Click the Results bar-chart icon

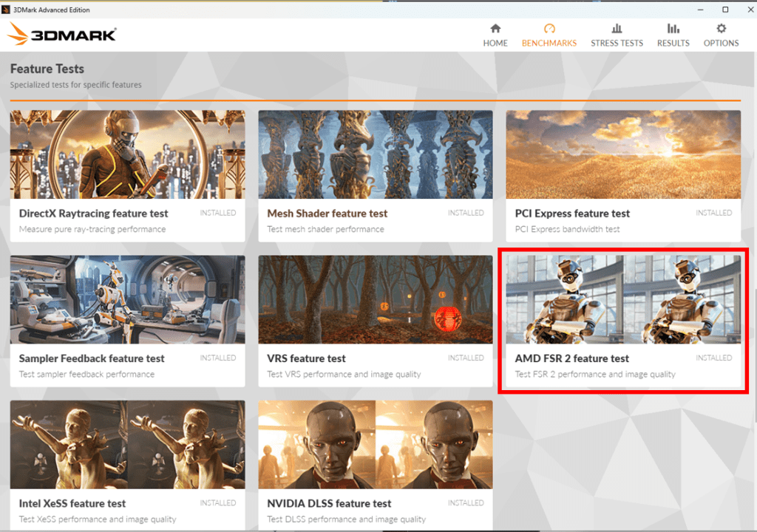673,30
